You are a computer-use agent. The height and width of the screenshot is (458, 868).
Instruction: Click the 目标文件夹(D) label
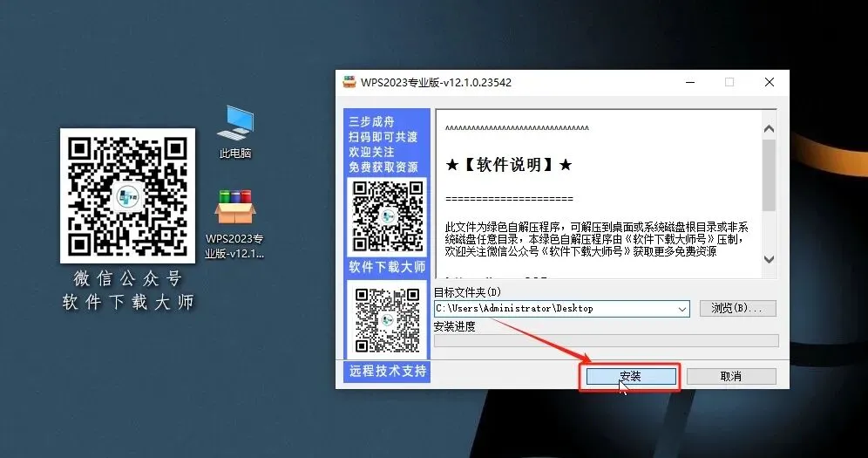[x=467, y=292]
